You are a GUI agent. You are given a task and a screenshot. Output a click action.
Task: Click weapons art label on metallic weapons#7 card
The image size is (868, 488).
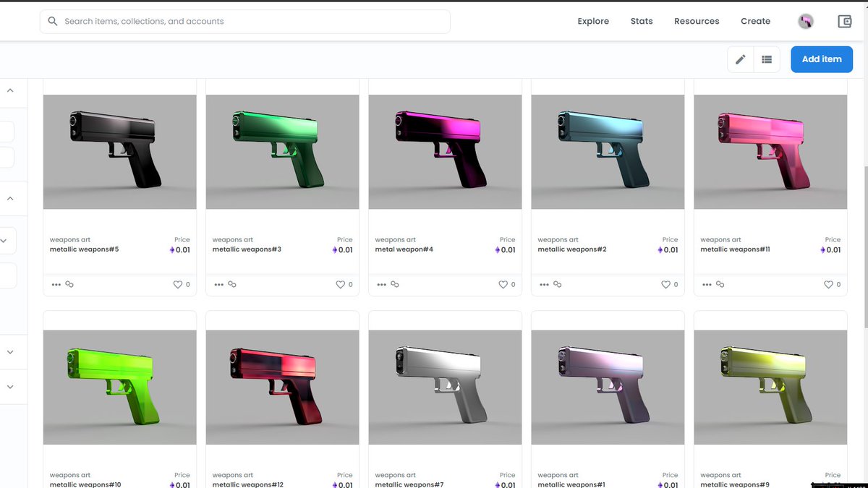tap(396, 476)
